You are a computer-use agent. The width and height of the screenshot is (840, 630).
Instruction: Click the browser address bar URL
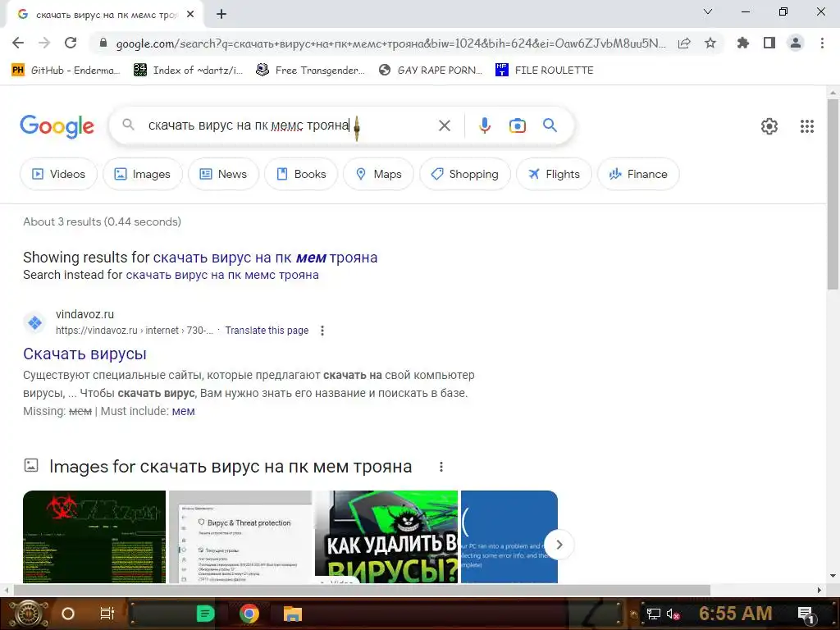tap(391, 43)
